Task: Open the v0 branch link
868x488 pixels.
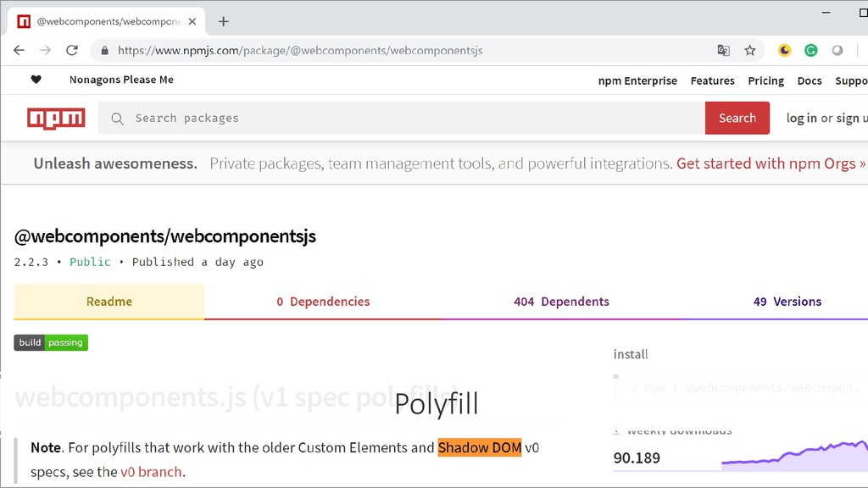Action: pos(151,472)
